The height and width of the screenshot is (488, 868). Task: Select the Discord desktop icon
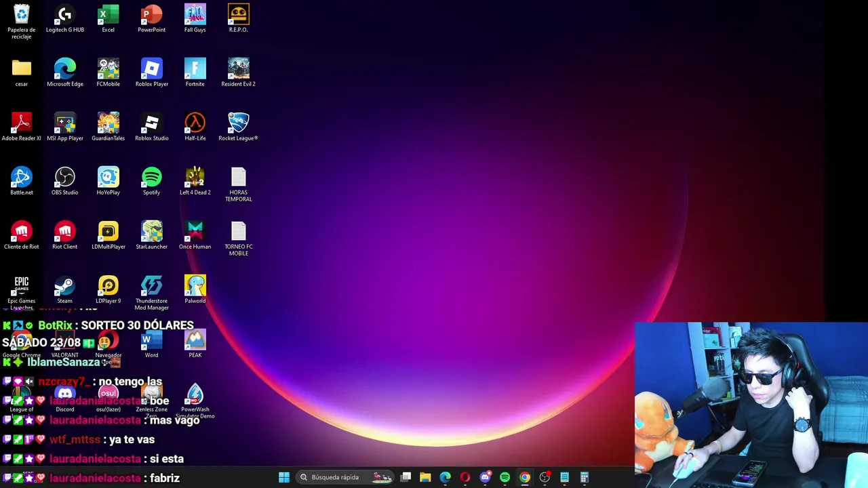(x=65, y=399)
